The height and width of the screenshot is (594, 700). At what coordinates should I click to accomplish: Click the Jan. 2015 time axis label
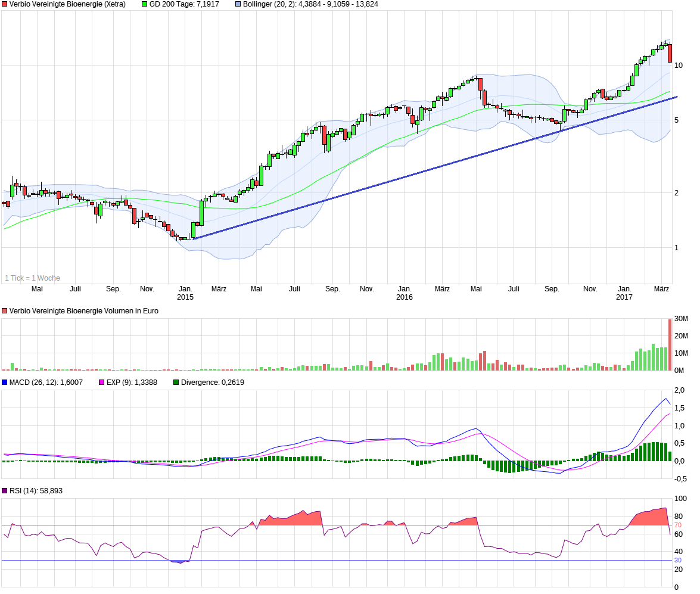pos(185,293)
